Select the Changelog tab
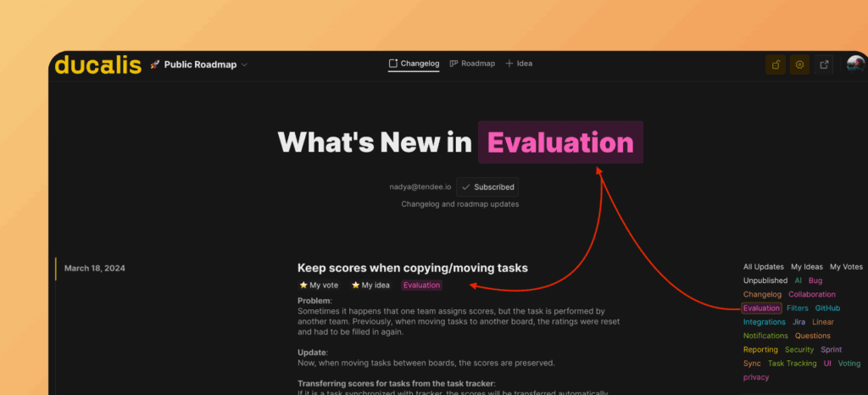 tap(414, 64)
